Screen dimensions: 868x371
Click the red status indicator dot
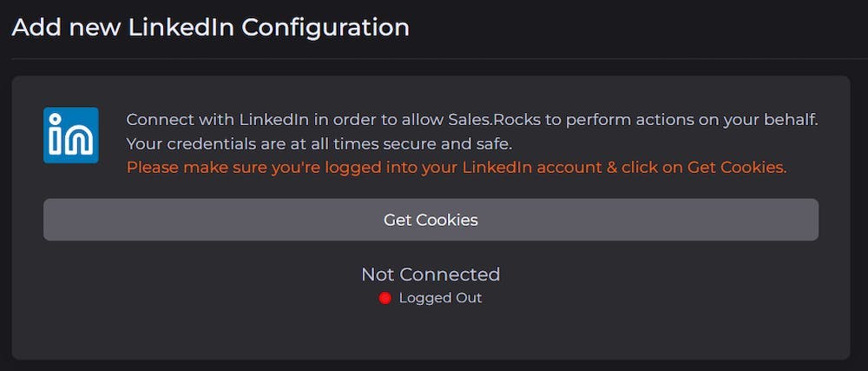point(385,299)
